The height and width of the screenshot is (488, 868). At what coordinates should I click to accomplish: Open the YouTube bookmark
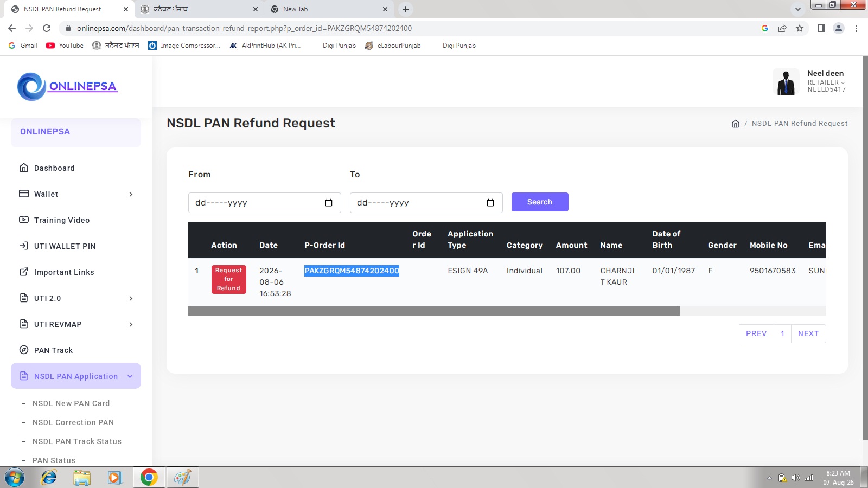pos(65,46)
